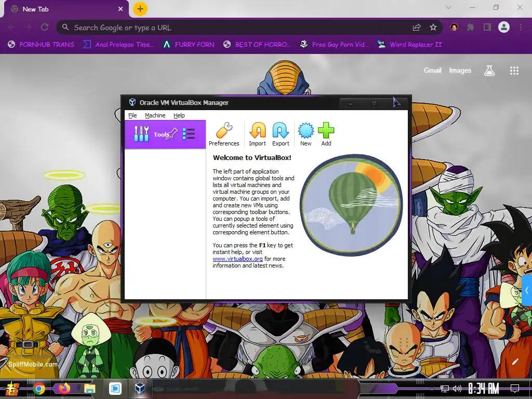The height and width of the screenshot is (399, 532).
Task: Open Chrome three-dot menu
Action: point(521,28)
